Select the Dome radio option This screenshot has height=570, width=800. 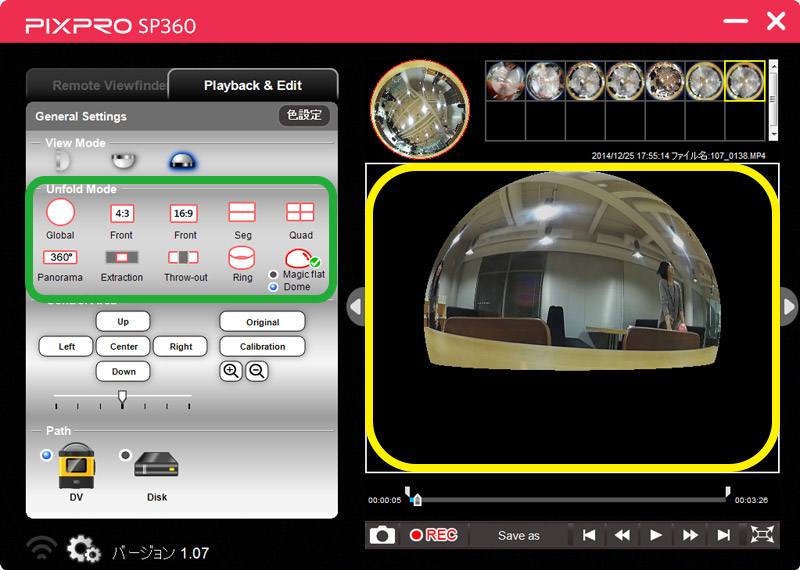(x=273, y=287)
